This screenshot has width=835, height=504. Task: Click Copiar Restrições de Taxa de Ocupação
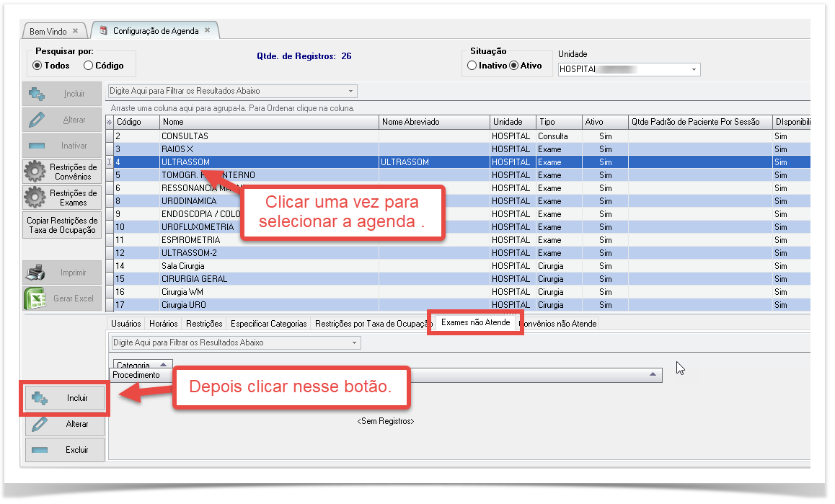click(x=62, y=225)
